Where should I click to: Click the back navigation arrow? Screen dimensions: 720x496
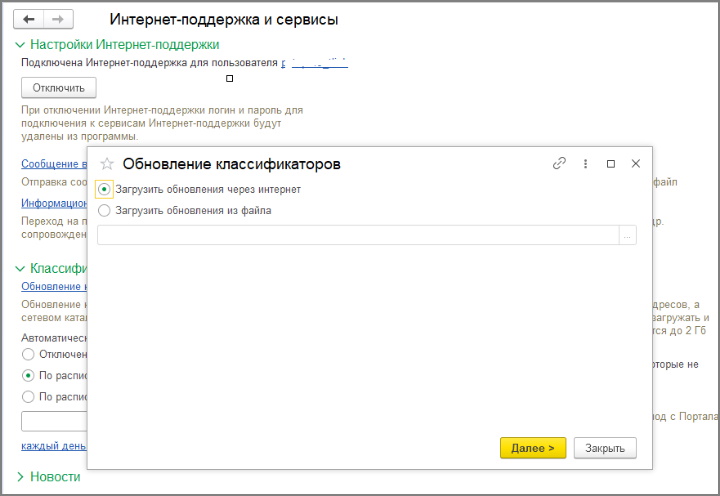pos(30,19)
